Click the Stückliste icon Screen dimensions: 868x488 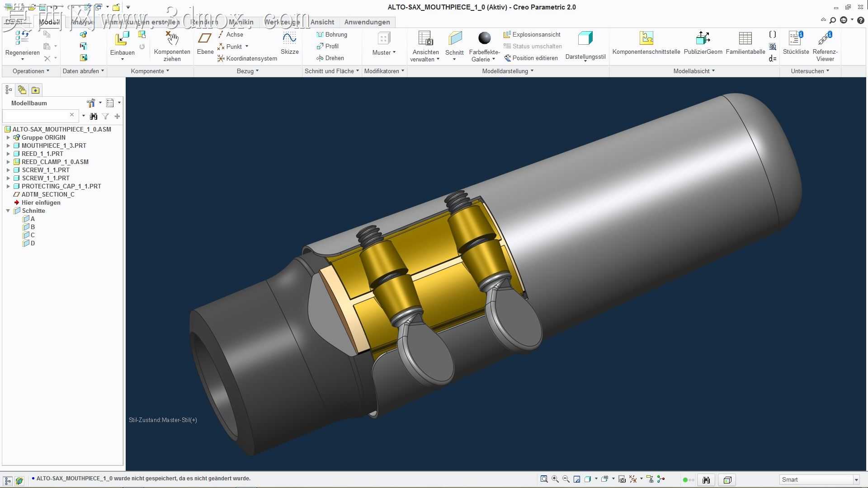click(796, 38)
